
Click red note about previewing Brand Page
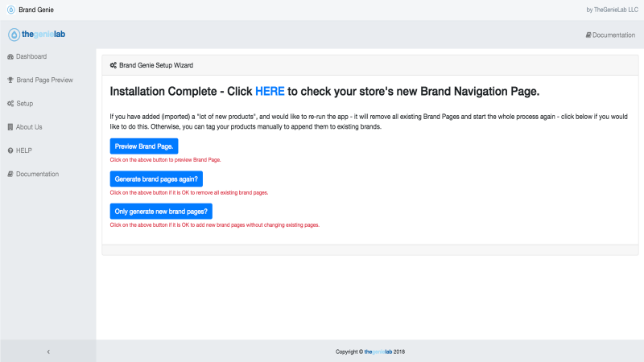(166, 160)
